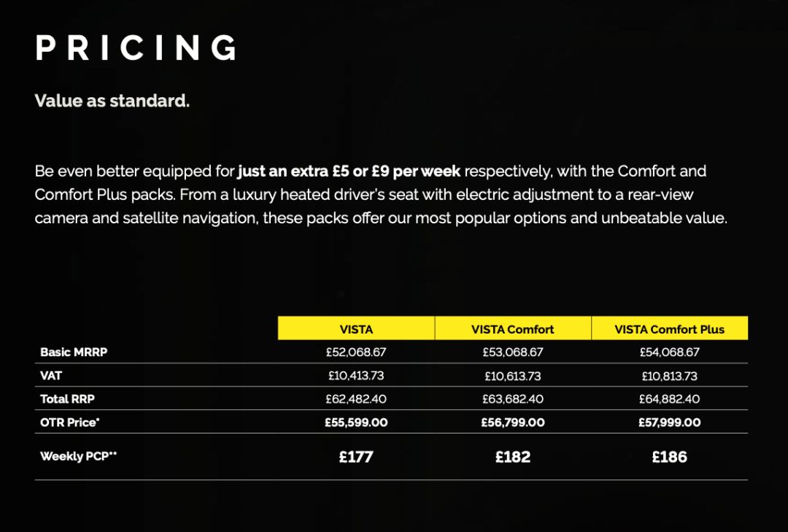The height and width of the screenshot is (532, 788).
Task: Click the bold 'just an extra £5 or £9 per week' text
Action: 349,171
